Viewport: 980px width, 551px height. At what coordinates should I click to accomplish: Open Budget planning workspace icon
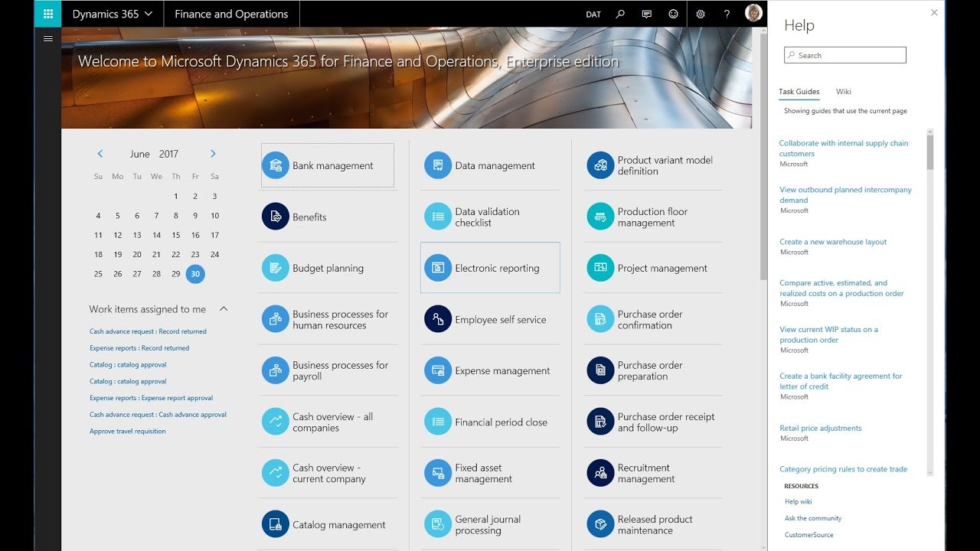276,268
